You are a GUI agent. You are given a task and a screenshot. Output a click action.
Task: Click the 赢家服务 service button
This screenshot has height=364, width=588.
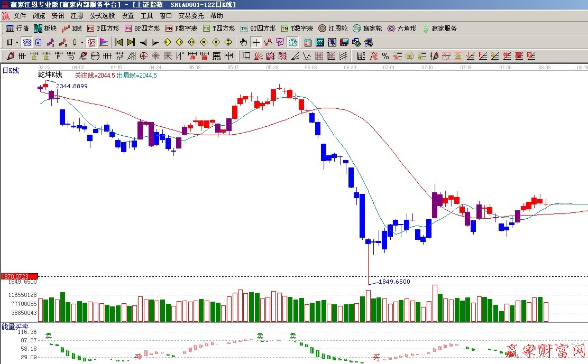pyautogui.click(x=439, y=29)
